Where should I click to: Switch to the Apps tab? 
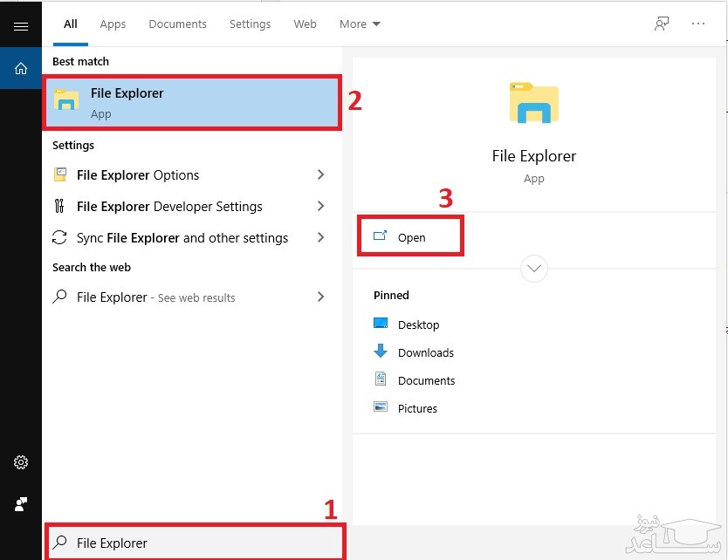tap(113, 24)
